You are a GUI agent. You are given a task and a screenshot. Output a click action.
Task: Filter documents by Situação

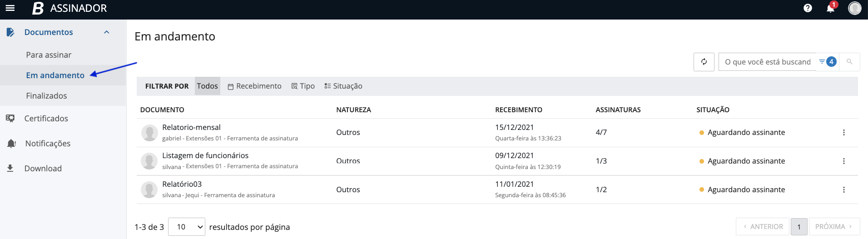coord(343,86)
